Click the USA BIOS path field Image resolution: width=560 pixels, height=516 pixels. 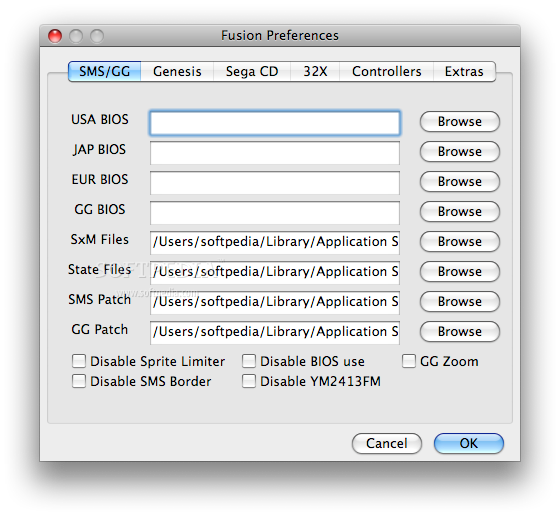(275, 123)
